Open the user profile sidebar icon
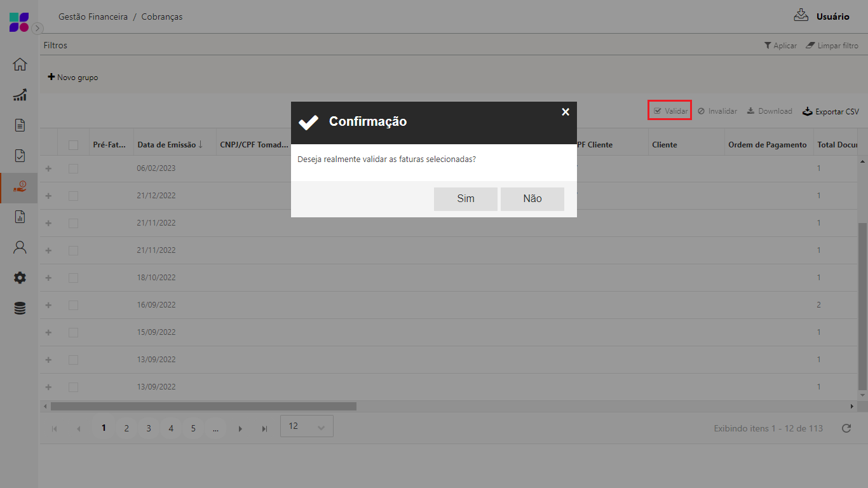The image size is (868, 488). [20, 247]
